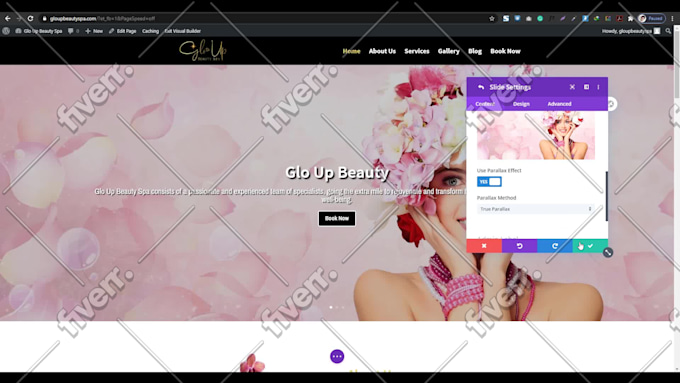Open the Gallery nav item
Image resolution: width=680 pixels, height=383 pixels.
tap(448, 51)
